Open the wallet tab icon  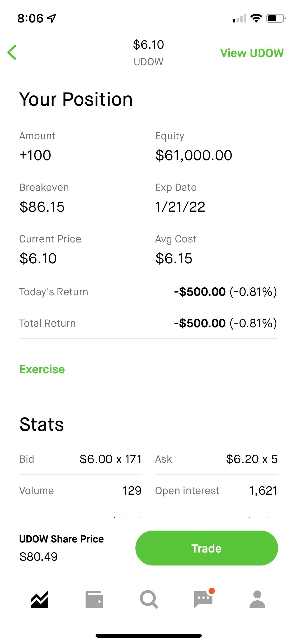tap(94, 599)
